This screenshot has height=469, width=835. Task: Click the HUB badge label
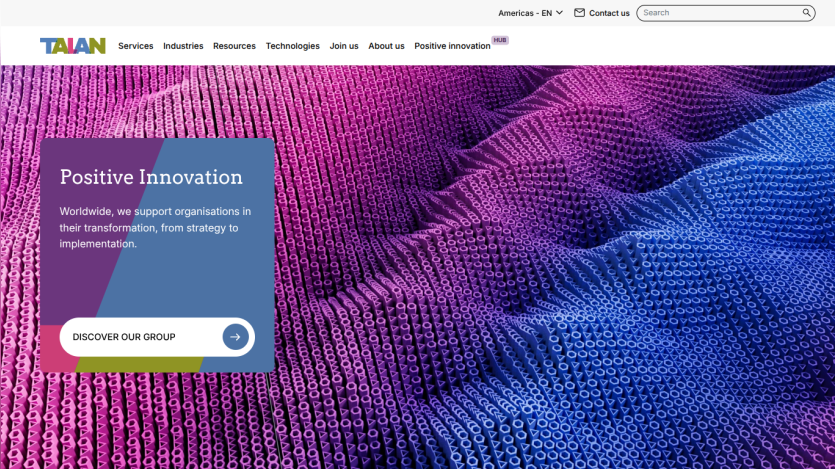tap(500, 40)
